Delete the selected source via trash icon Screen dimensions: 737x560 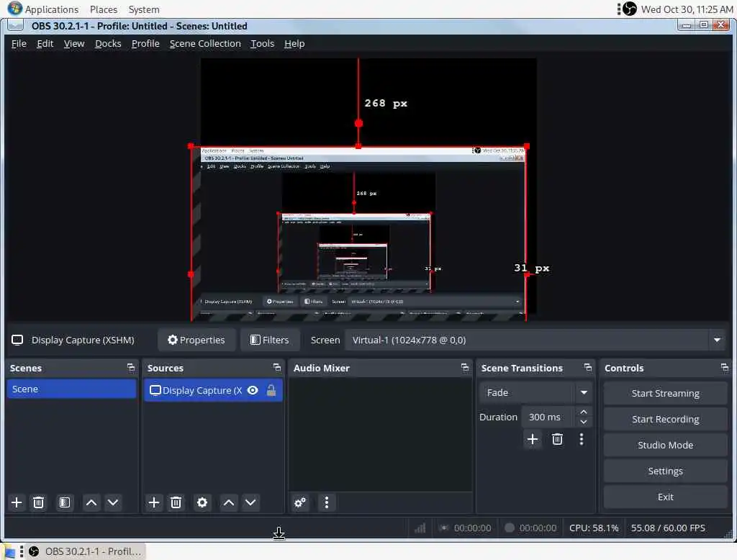pos(176,502)
